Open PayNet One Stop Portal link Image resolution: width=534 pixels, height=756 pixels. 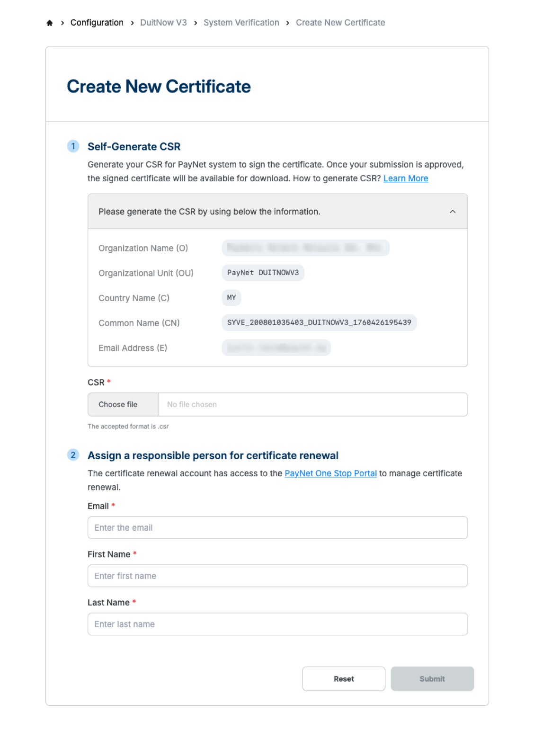pyautogui.click(x=330, y=473)
